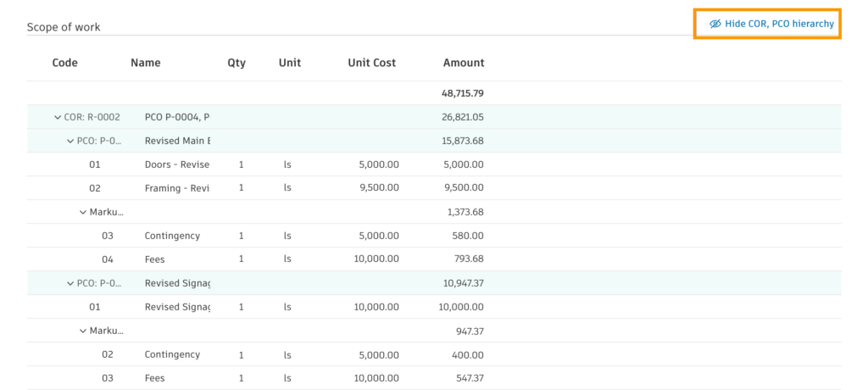
Task: Hide COR, PCO hierarchy link
Action: [x=771, y=24]
